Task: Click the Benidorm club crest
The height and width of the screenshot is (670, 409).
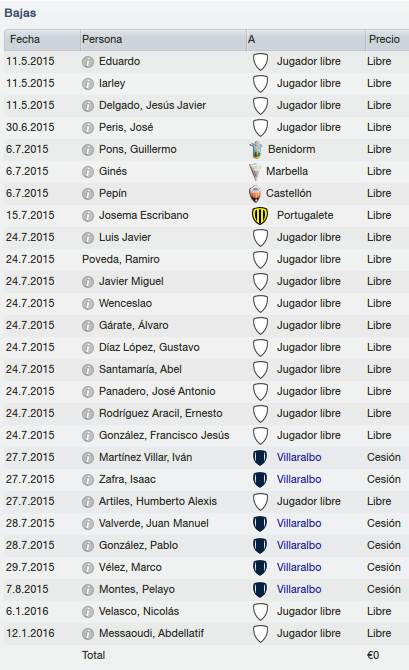Action: [x=256, y=150]
